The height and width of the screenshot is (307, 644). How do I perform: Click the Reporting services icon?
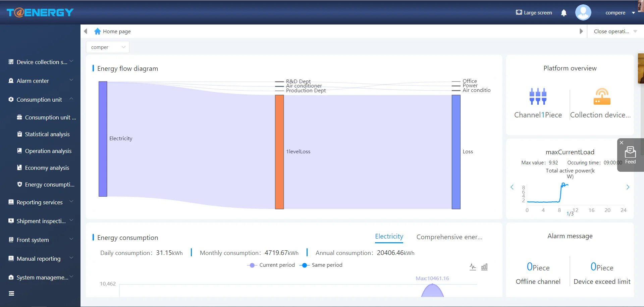[x=11, y=202]
